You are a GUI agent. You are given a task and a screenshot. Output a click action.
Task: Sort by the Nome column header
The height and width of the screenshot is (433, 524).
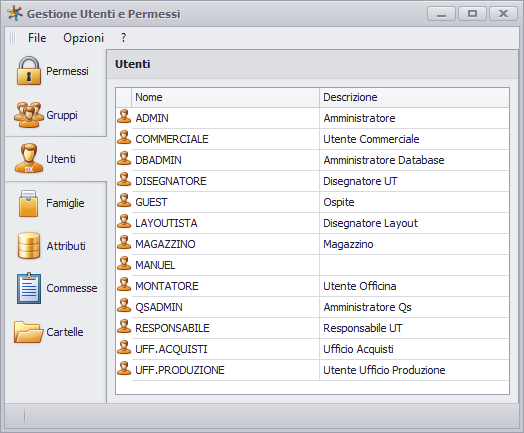pos(226,97)
